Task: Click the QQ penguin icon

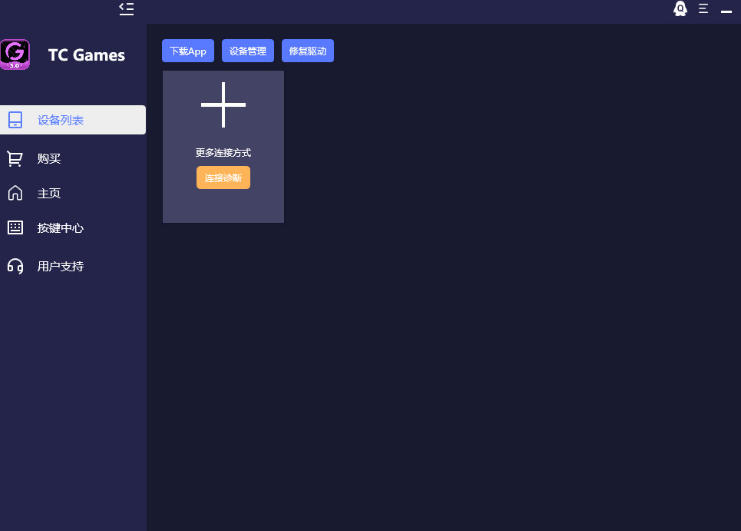Action: pos(680,9)
